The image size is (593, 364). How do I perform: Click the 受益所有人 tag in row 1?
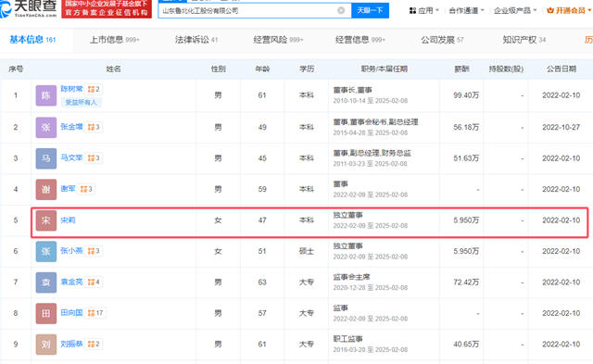81,102
